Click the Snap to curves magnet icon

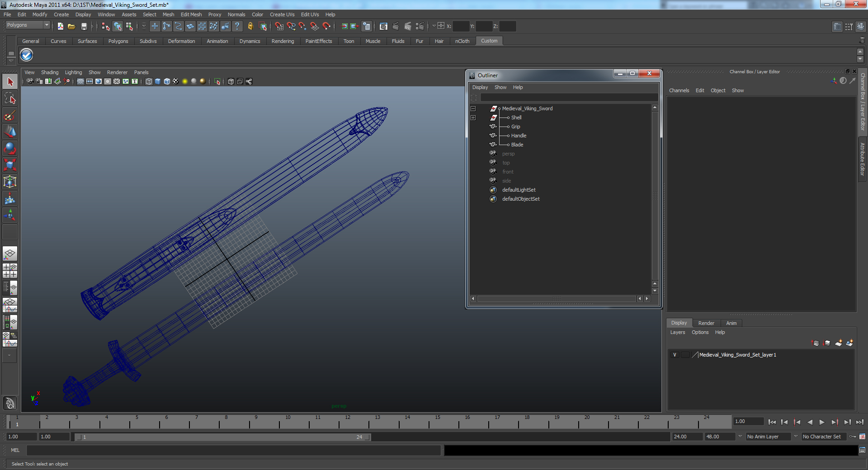[x=291, y=26]
